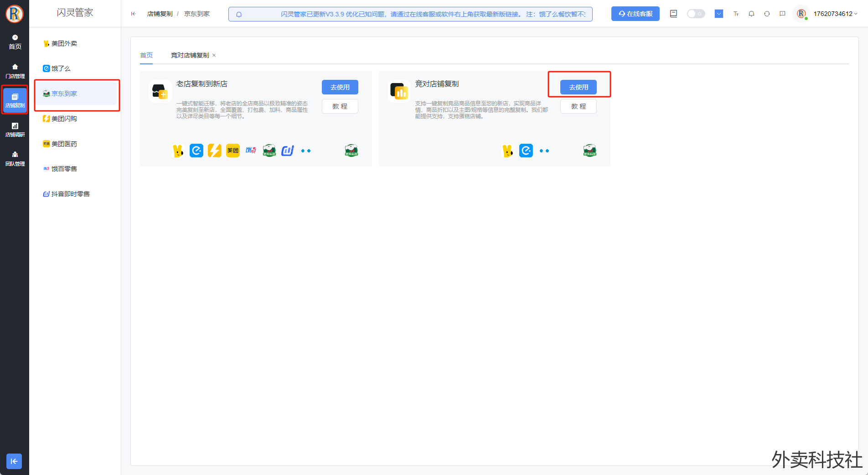The width and height of the screenshot is (868, 475).
Task: Select 饿百零售 platform in menu
Action: [75, 169]
